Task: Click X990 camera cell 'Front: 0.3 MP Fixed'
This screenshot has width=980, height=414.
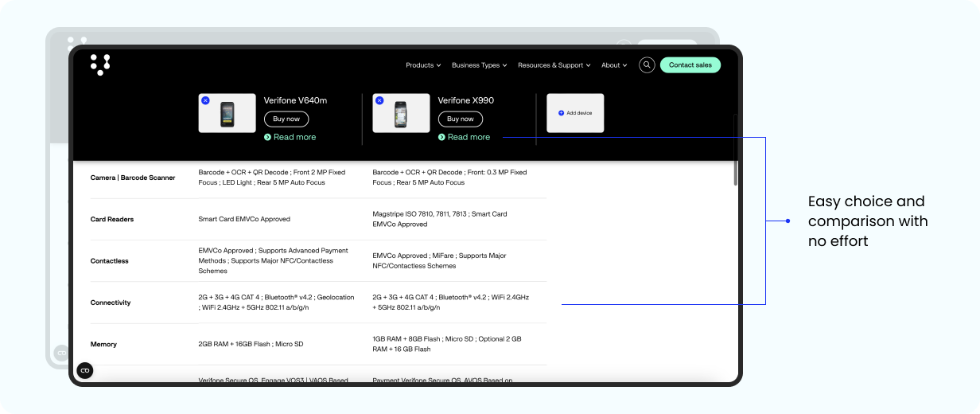Action: [x=449, y=178]
